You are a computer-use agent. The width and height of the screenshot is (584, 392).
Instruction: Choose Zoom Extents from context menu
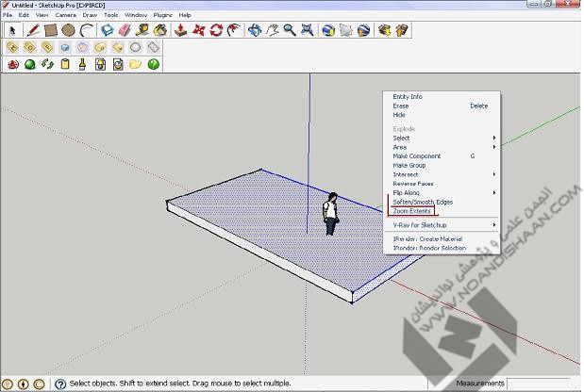[x=412, y=211]
